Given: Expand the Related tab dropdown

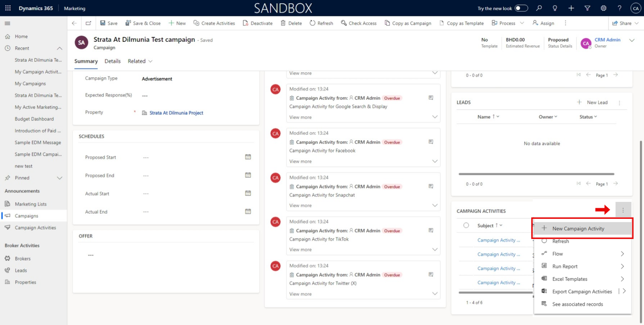Looking at the screenshot, I should 140,61.
